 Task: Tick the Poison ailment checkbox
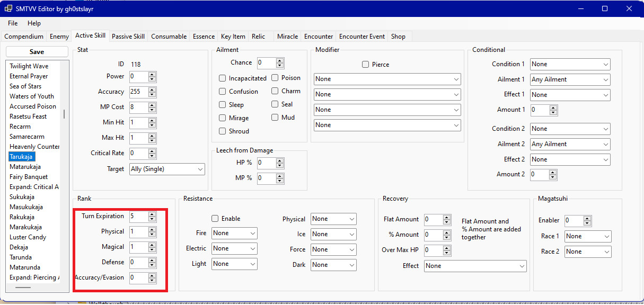point(275,78)
